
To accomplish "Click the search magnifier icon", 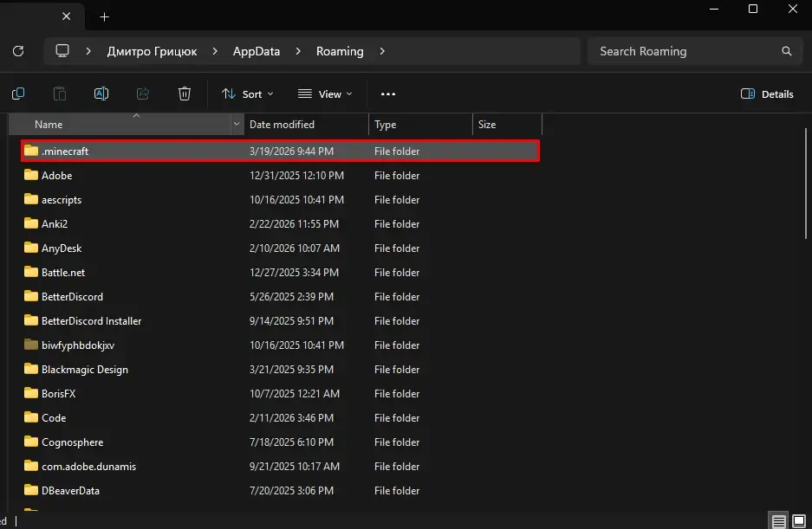I will (x=787, y=51).
